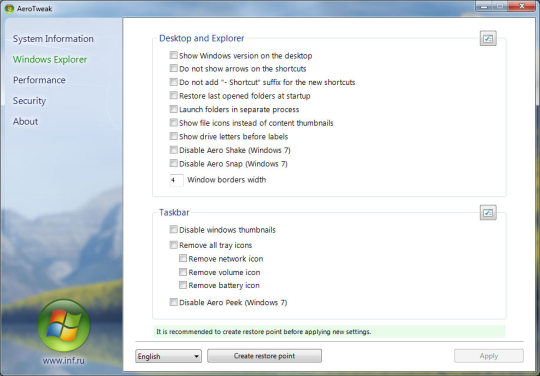Check Remove all tray icons
This screenshot has height=376, width=540.
pos(174,245)
